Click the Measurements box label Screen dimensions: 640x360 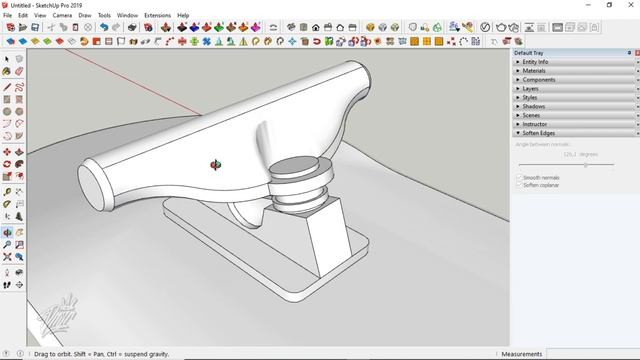coord(522,354)
